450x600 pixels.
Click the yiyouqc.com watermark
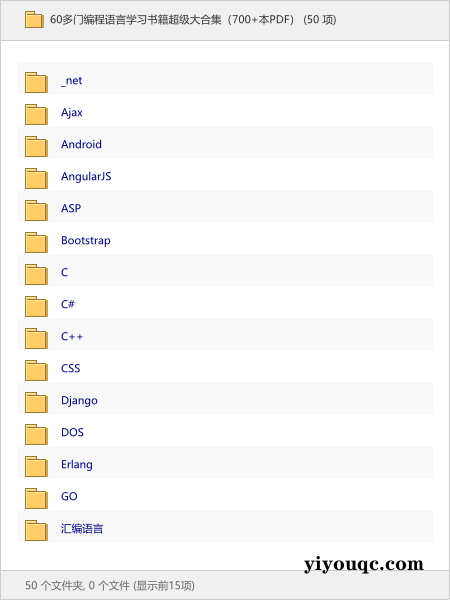pyautogui.click(x=364, y=565)
